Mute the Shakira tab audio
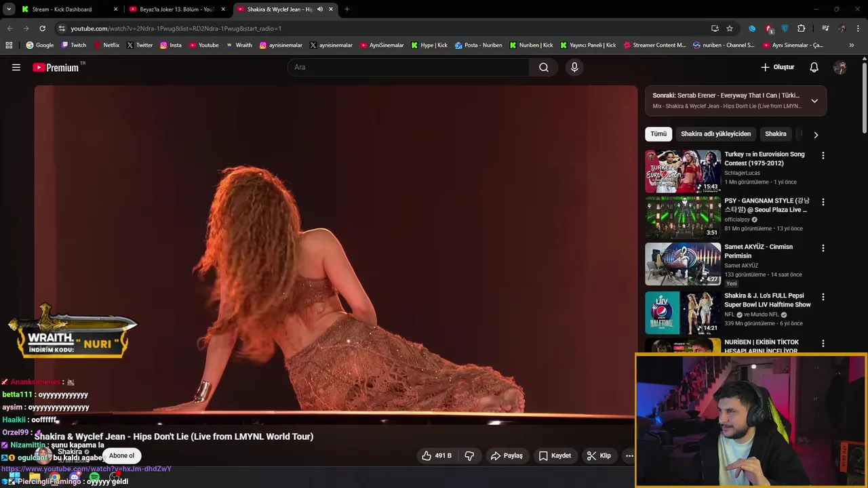 [x=319, y=9]
